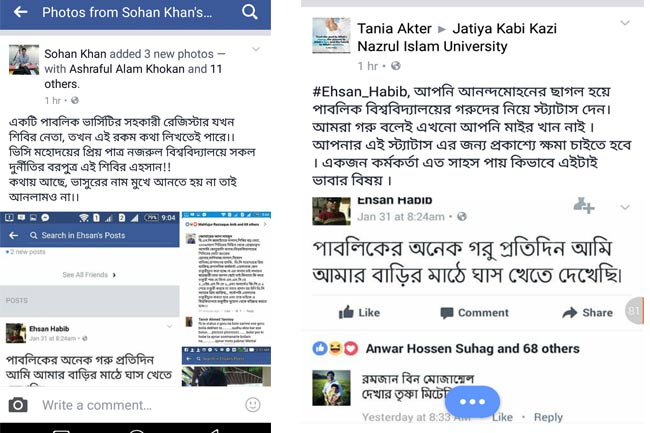The width and height of the screenshot is (650, 433).
Task: Open Ashraful Alam Khokan's profile link
Action: pyautogui.click(x=127, y=69)
